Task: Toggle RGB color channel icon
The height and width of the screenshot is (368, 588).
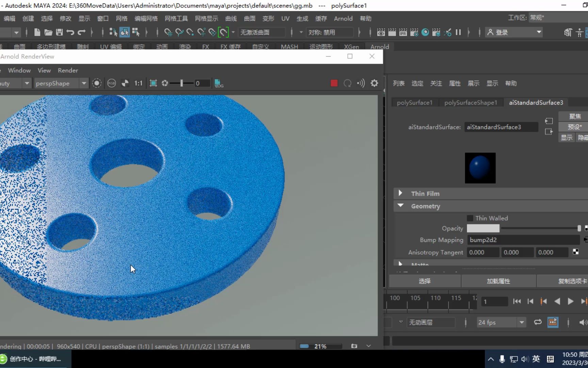Action: (x=111, y=83)
